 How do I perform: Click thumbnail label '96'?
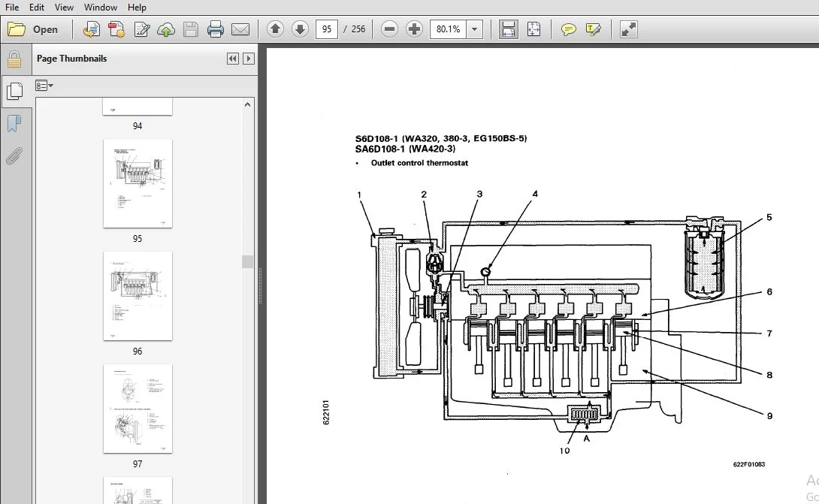coord(138,352)
